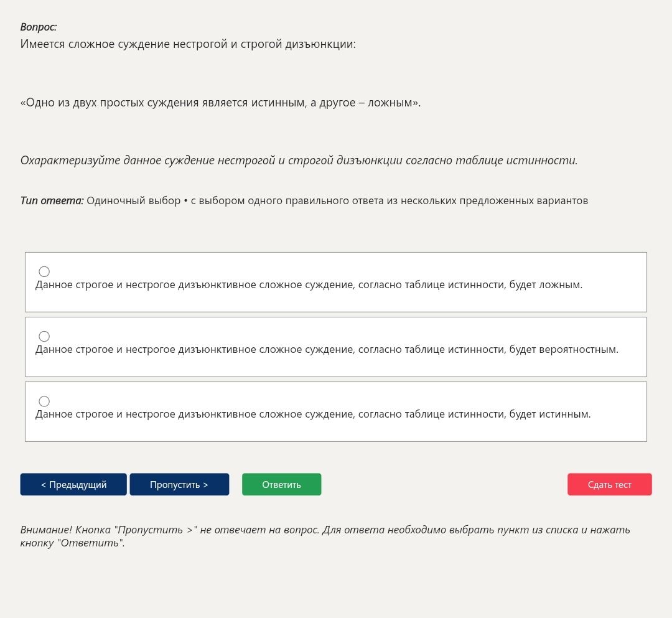Viewport: 672px width, 618px height.
Task: Click the italic instruction 'Охарактеризуйте данное суждение'
Action: coord(299,161)
